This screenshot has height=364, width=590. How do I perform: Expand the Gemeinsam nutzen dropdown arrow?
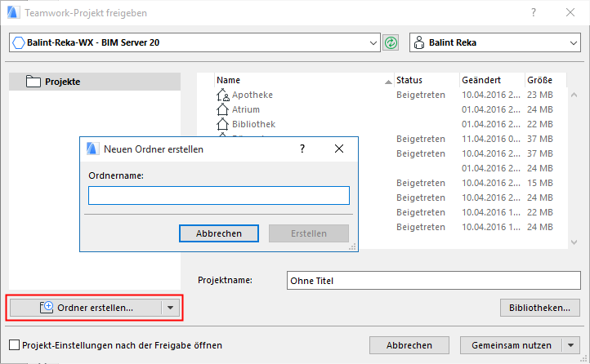tap(571, 345)
